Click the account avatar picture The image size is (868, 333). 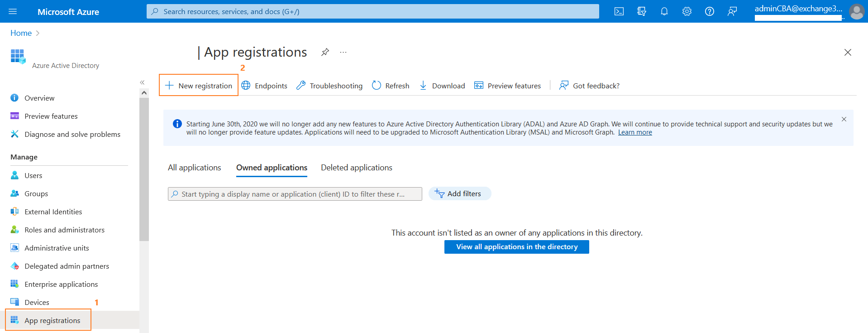tap(857, 12)
